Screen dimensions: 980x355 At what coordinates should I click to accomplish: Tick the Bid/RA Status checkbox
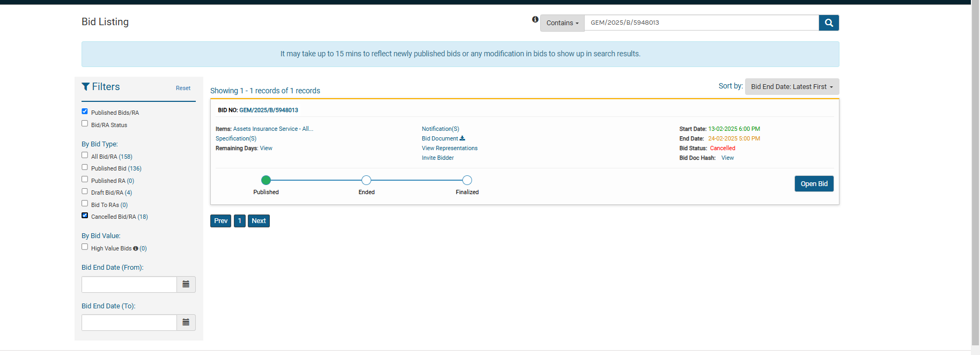(x=85, y=124)
